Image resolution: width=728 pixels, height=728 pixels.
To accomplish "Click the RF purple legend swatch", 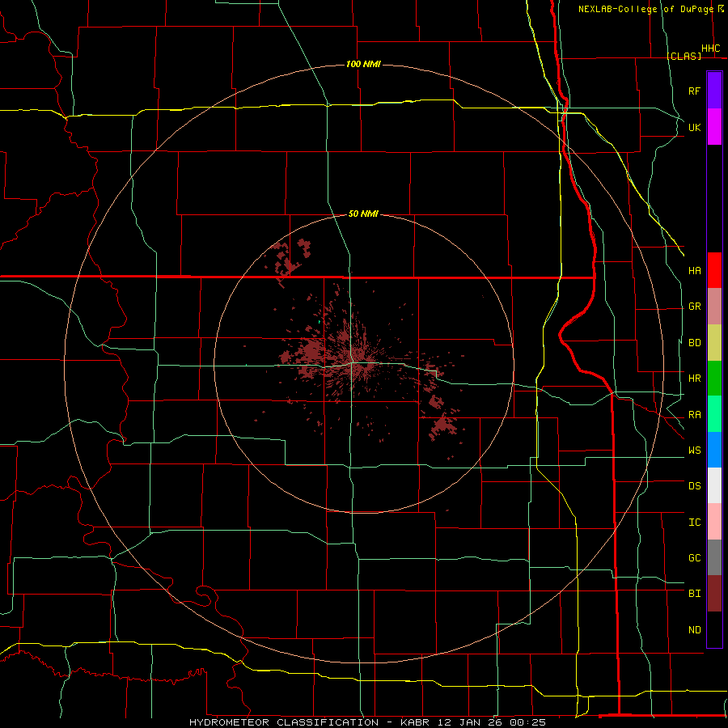I will click(714, 91).
